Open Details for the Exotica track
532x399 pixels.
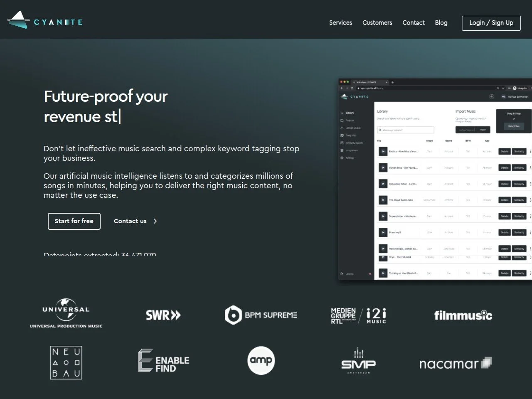(505, 151)
